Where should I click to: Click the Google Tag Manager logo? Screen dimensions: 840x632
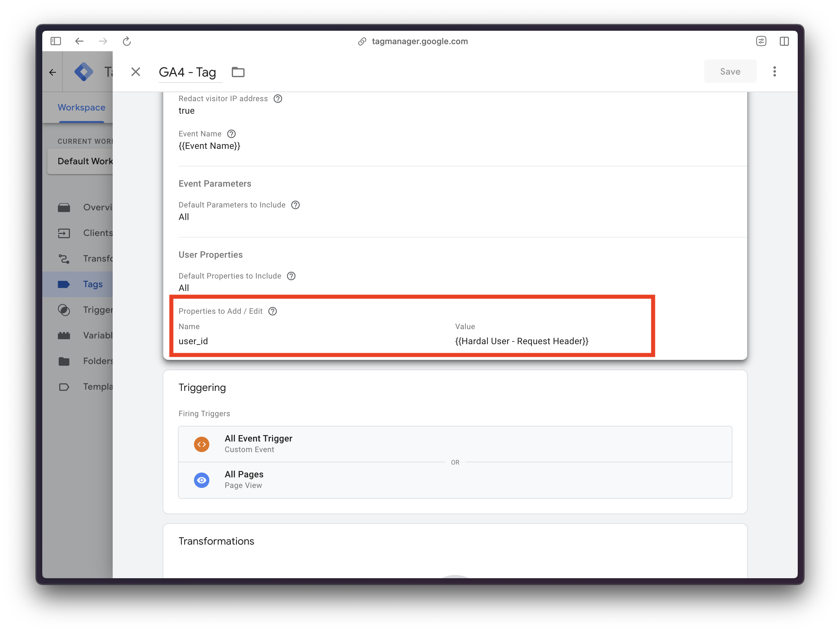click(x=84, y=72)
